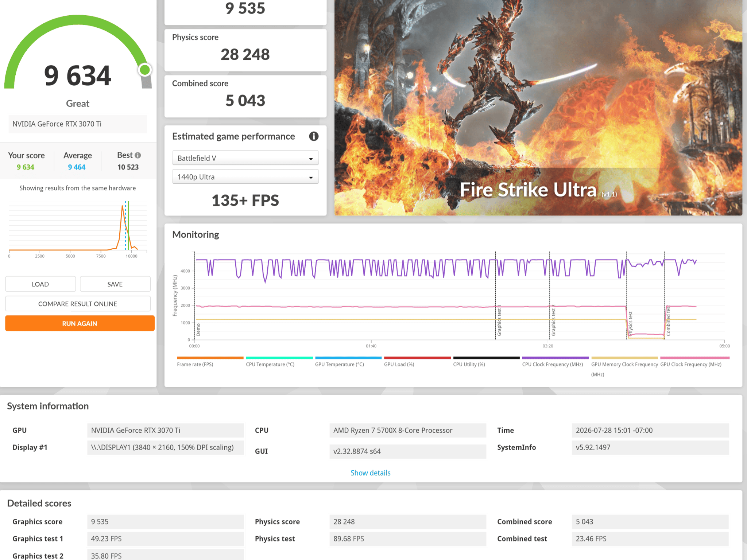The image size is (747, 560).
Task: Click the Monitoring section heading
Action: click(x=196, y=234)
